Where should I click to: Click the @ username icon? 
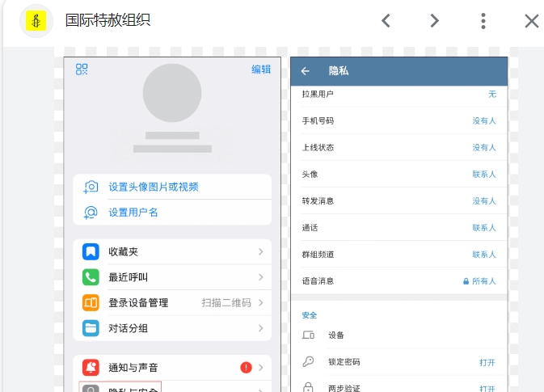click(91, 213)
